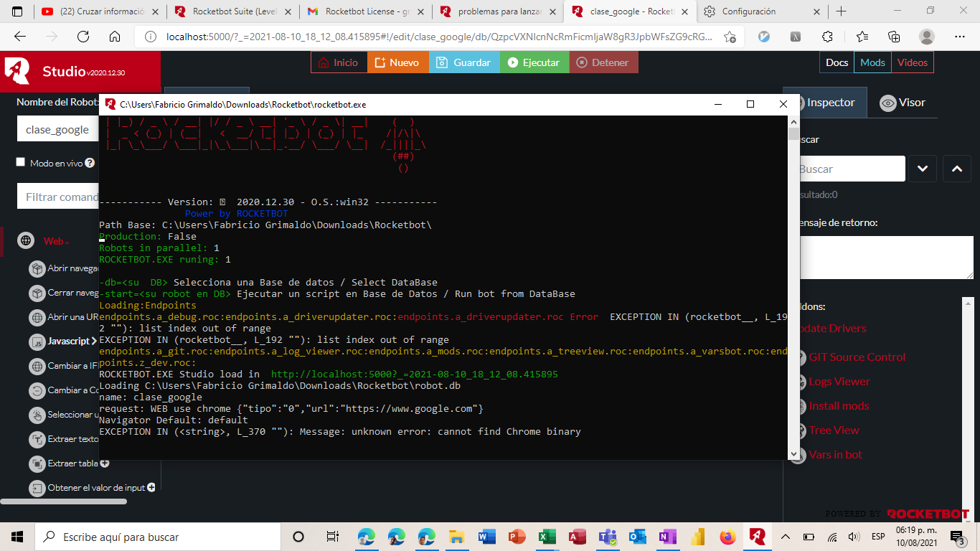The image size is (980, 551).
Task: Click the Ejecutar run button
Action: (x=534, y=62)
